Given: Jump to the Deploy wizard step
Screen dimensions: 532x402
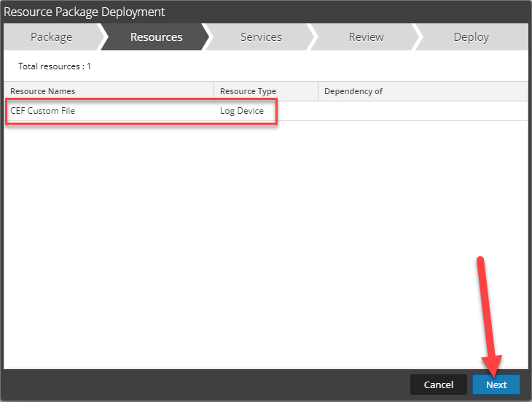Looking at the screenshot, I should coord(471,37).
